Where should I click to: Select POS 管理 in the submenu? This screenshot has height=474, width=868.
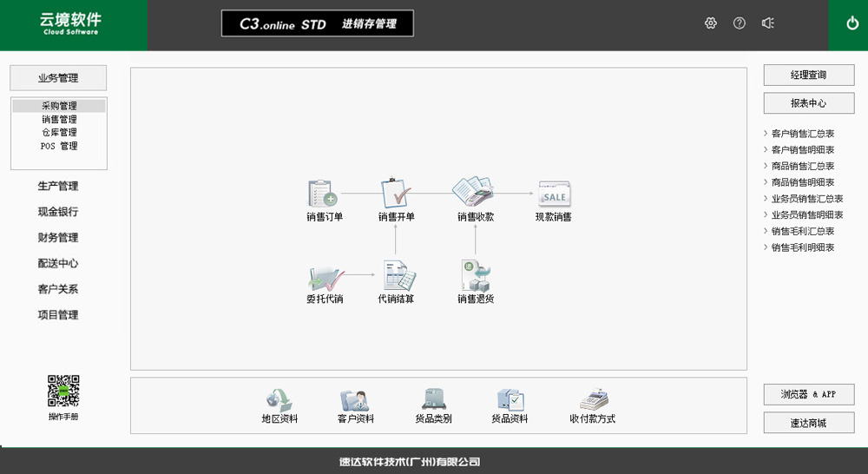(x=59, y=147)
